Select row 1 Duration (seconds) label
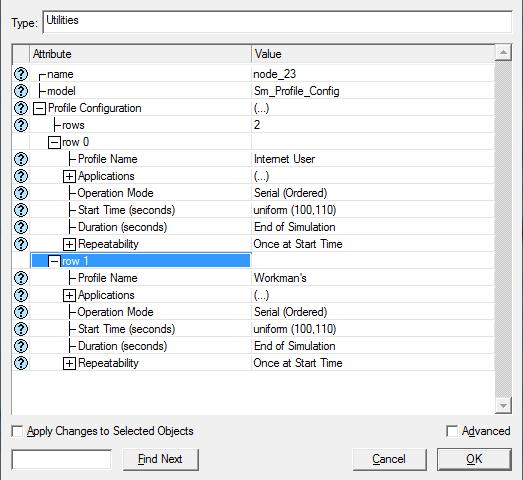The height and width of the screenshot is (480, 523). pyautogui.click(x=122, y=346)
